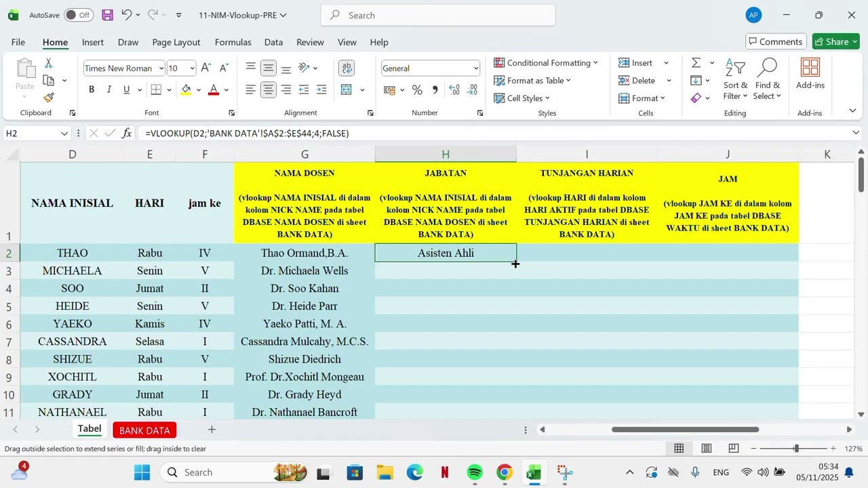Toggle Middle Align vertical alignment
Screen dimensions: 868x488
click(x=269, y=68)
